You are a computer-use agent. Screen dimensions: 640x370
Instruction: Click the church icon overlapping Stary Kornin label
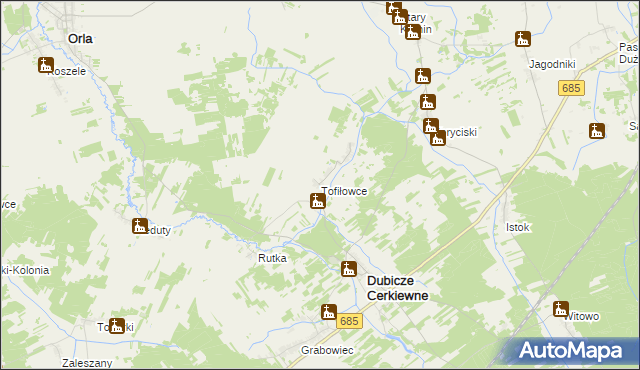click(413, 31)
